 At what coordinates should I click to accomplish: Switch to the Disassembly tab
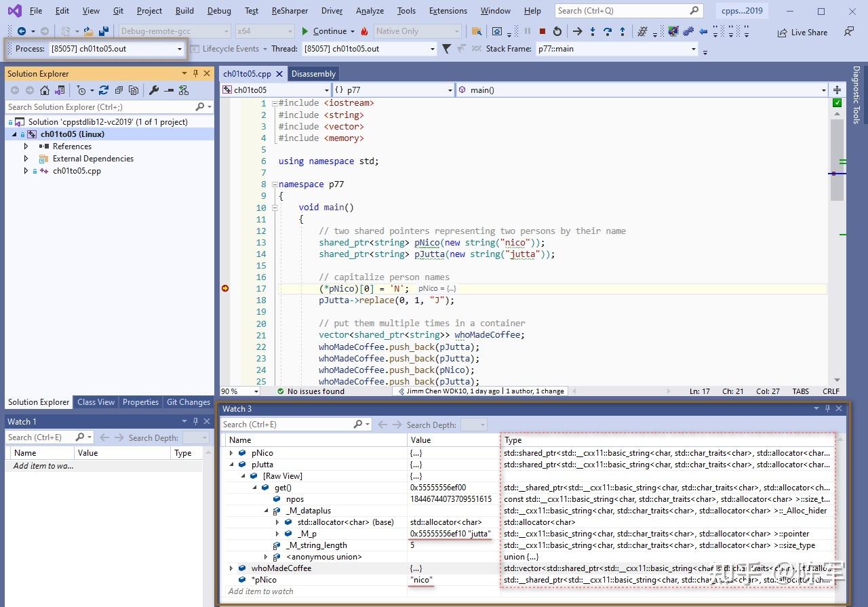(x=313, y=73)
